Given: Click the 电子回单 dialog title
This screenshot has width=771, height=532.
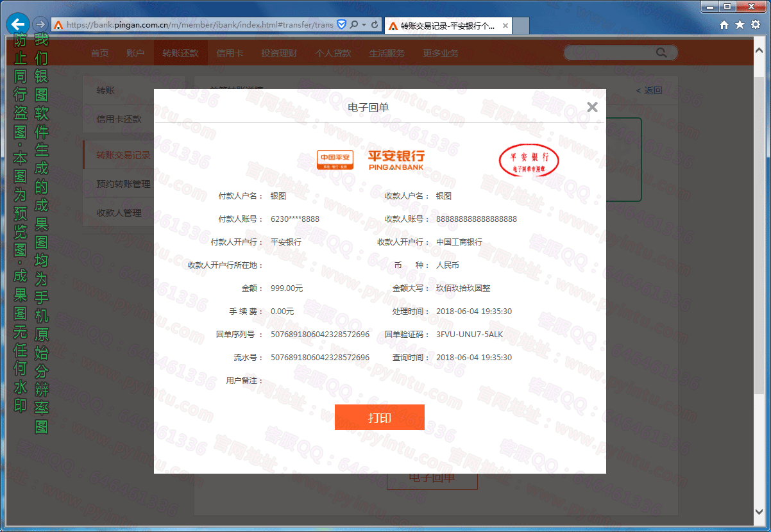Looking at the screenshot, I should pyautogui.click(x=368, y=108).
